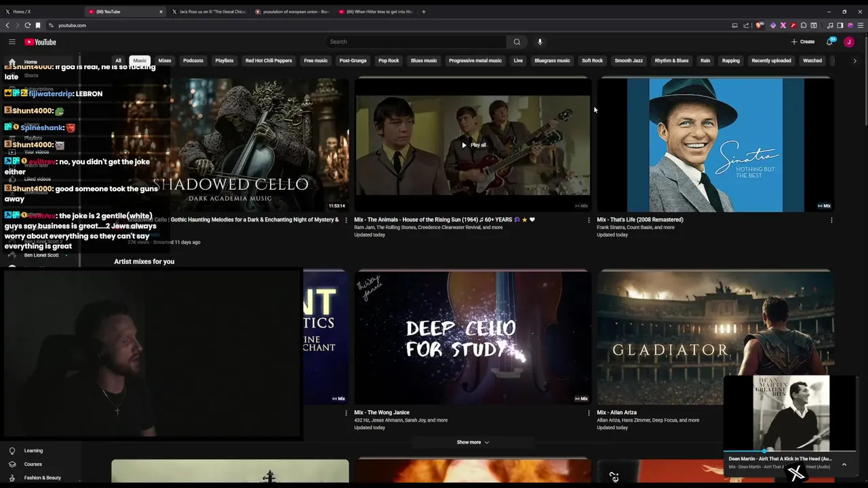The width and height of the screenshot is (868, 488).
Task: Click the bookmark icon beside address bar
Action: click(x=38, y=25)
